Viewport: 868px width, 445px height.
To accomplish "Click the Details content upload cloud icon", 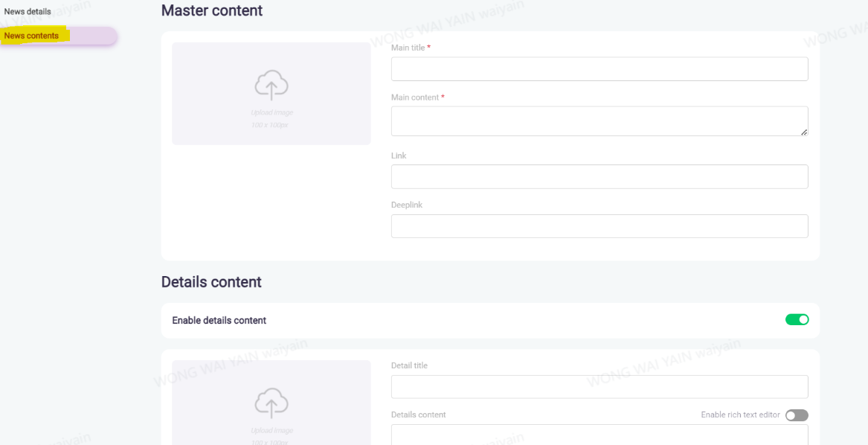I will point(271,403).
